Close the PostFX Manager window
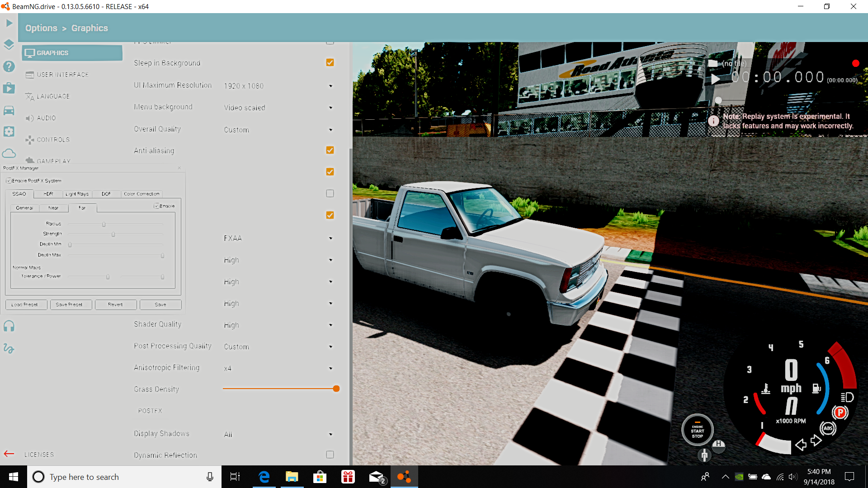868x488 pixels. (x=179, y=168)
